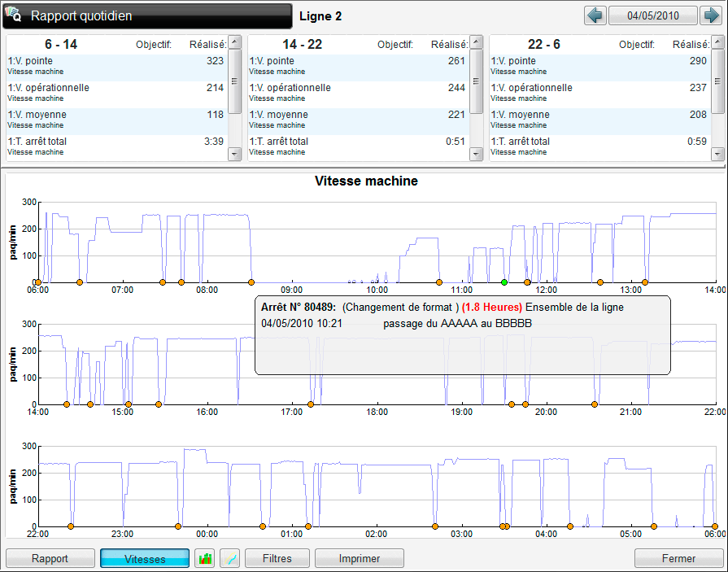This screenshot has height=572, width=728.
Task: Click the date button 04/05/2010
Action: pos(653,15)
